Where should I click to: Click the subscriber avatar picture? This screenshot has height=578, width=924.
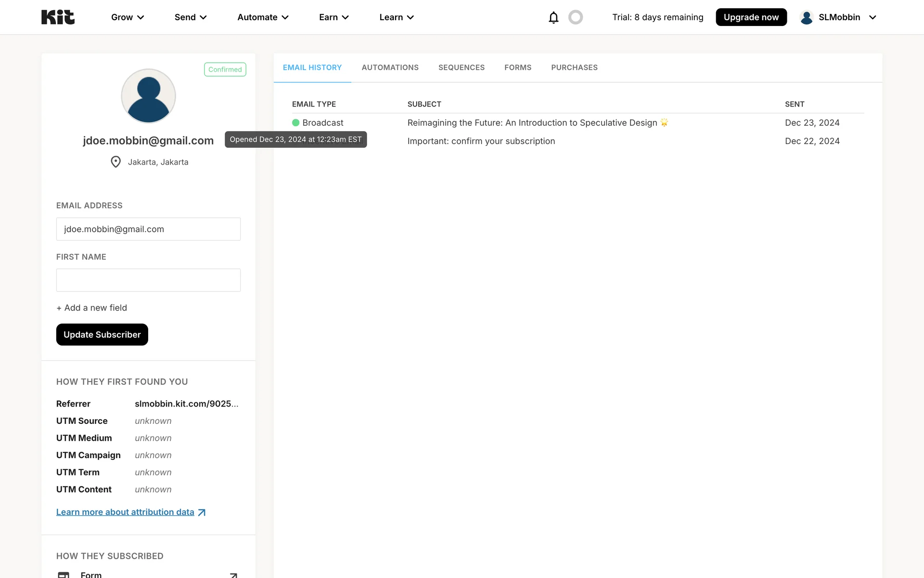point(148,96)
